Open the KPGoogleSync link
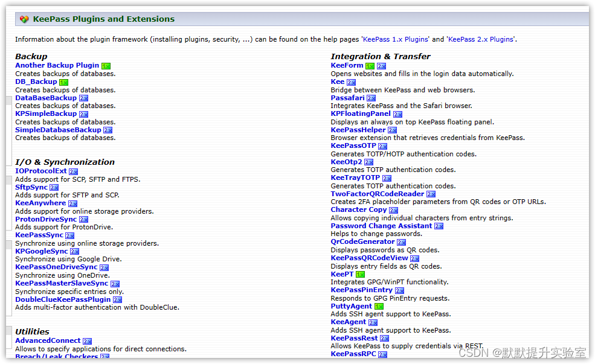The height and width of the screenshot is (364, 595). 41,251
